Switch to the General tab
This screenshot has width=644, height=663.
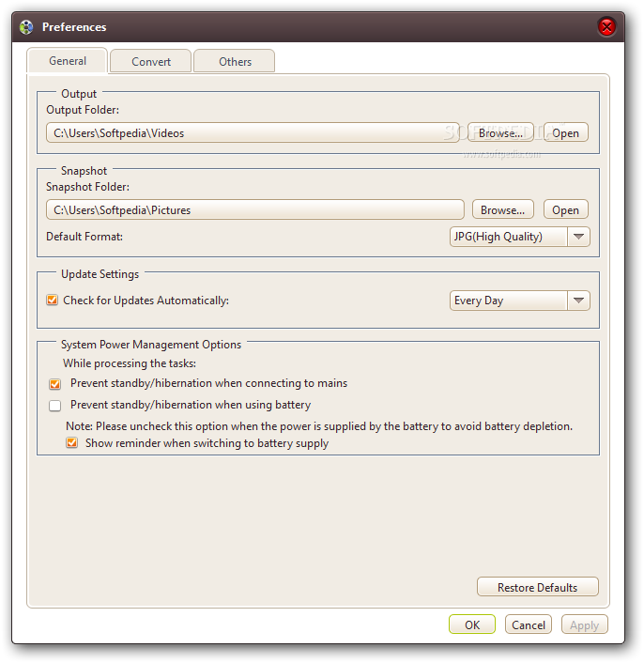pos(68,61)
